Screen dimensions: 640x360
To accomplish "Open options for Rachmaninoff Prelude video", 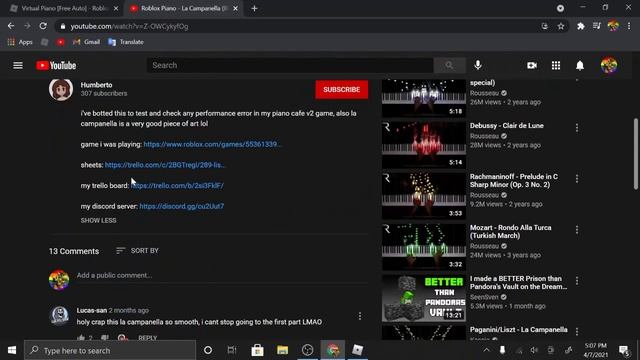I will pyautogui.click(x=577, y=179).
